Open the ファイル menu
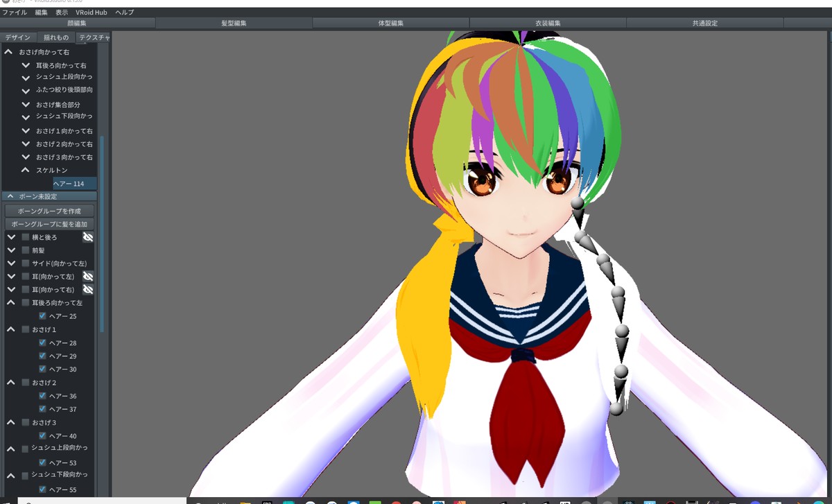This screenshot has width=832, height=504. click(15, 12)
